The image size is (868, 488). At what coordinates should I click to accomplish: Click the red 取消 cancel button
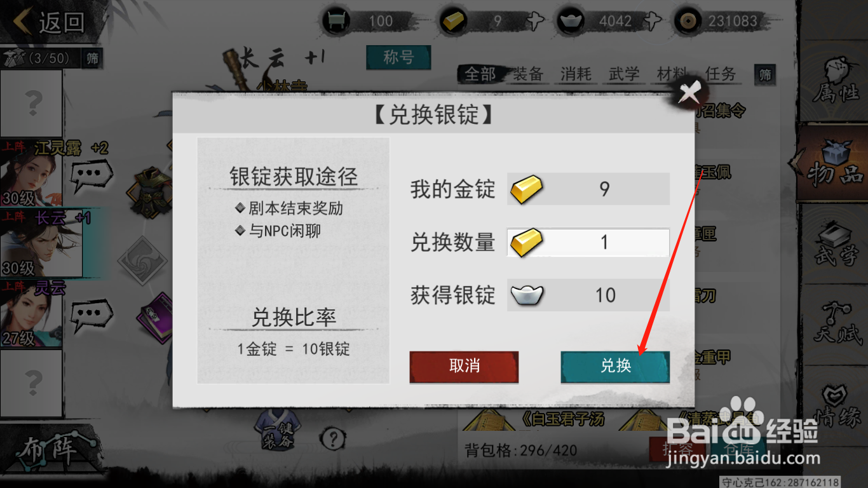point(464,367)
